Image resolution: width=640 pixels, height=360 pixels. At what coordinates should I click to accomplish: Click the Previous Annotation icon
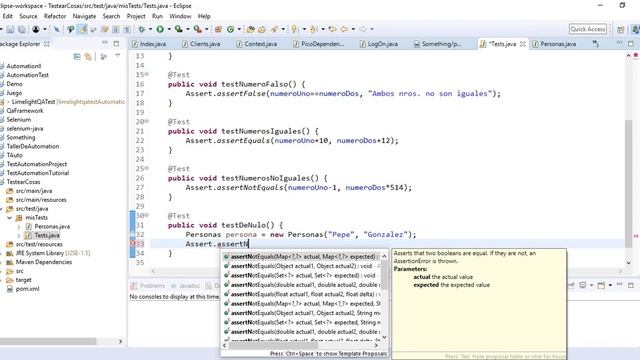point(313,29)
